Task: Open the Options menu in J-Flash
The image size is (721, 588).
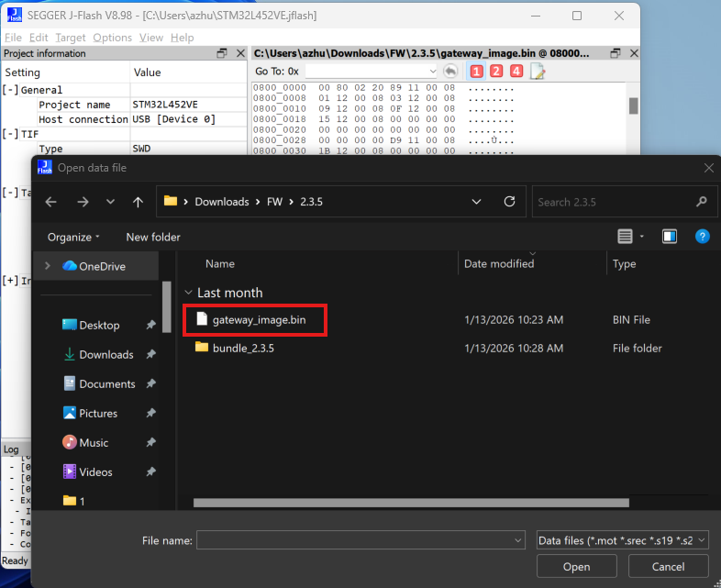Action: [112, 38]
